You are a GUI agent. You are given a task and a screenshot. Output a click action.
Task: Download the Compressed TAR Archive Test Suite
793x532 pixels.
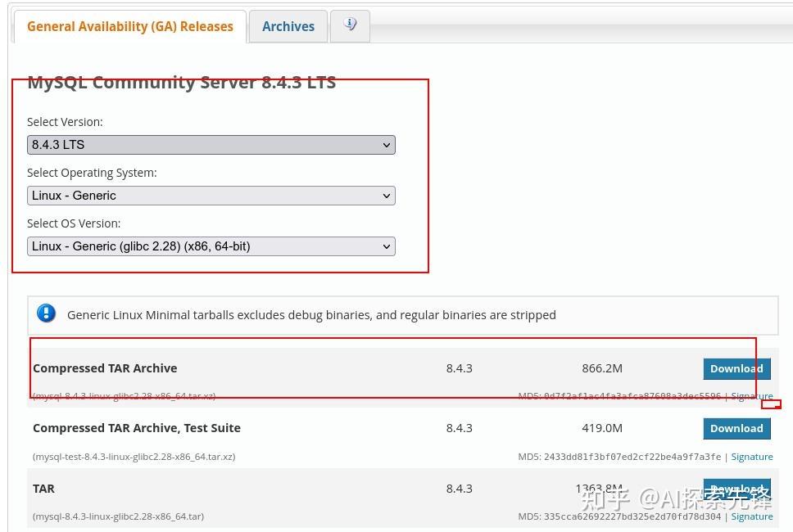(x=736, y=428)
